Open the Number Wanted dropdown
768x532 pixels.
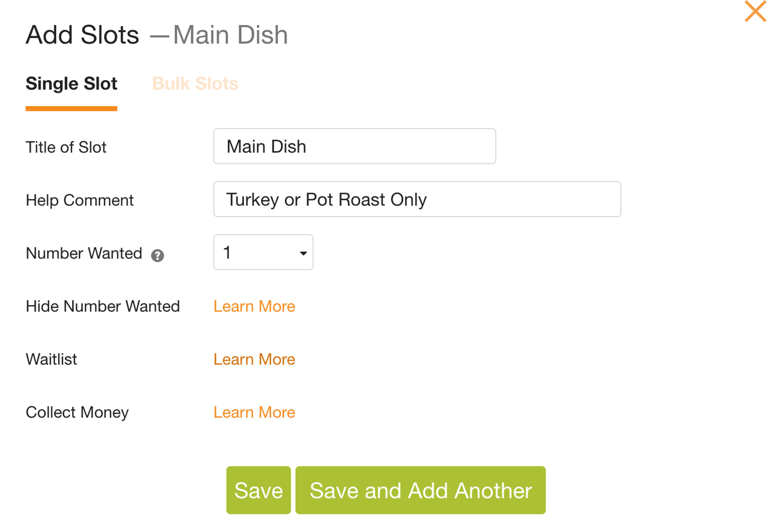263,253
